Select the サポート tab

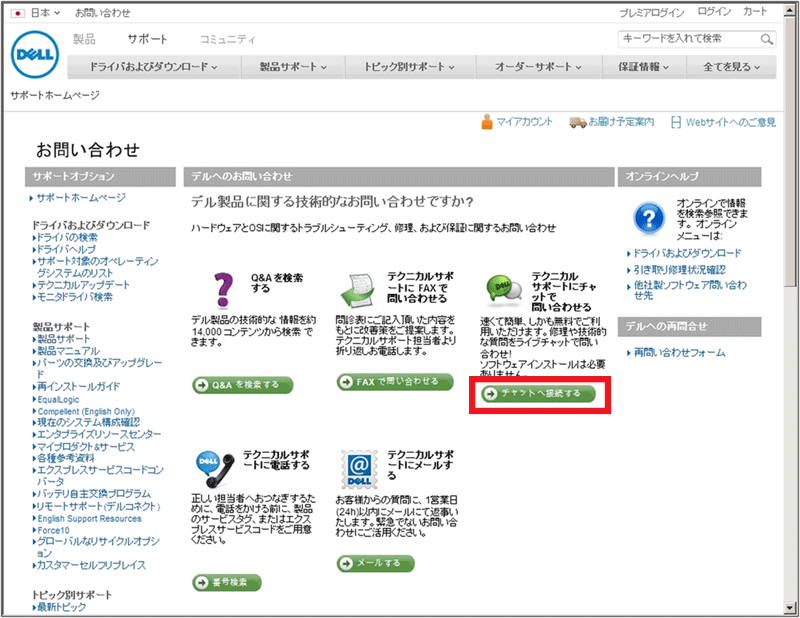pyautogui.click(x=147, y=39)
